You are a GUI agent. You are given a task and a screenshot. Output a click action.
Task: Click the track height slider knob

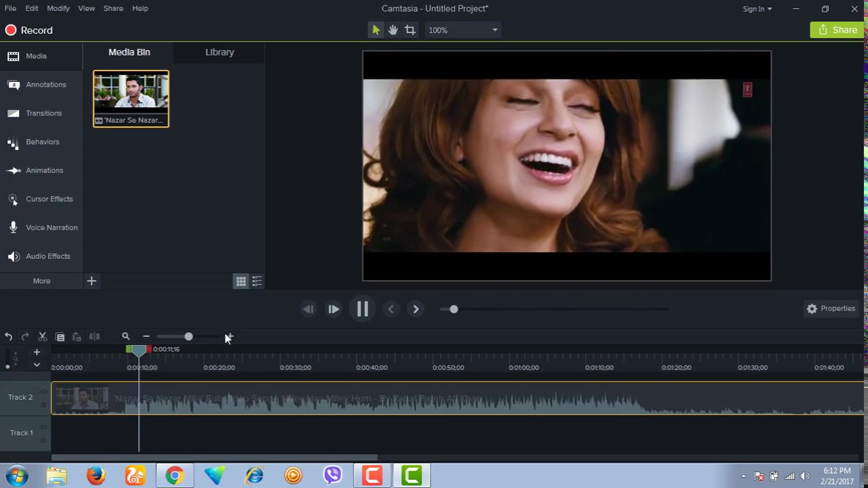pyautogui.click(x=7, y=367)
